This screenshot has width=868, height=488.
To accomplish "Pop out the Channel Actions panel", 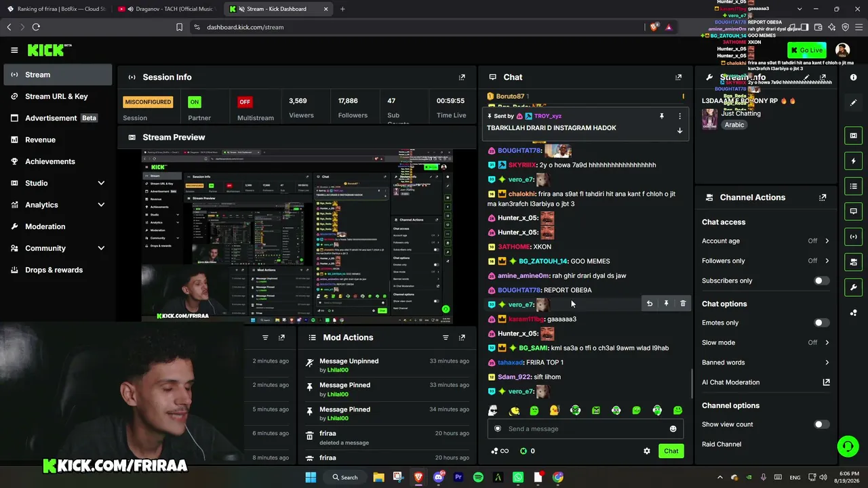I will pos(823,197).
